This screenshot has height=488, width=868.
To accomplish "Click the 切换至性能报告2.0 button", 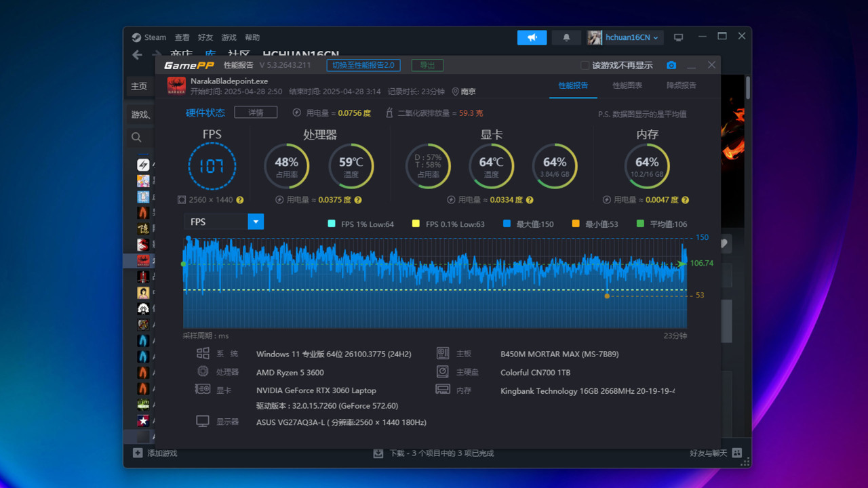I will (x=363, y=65).
